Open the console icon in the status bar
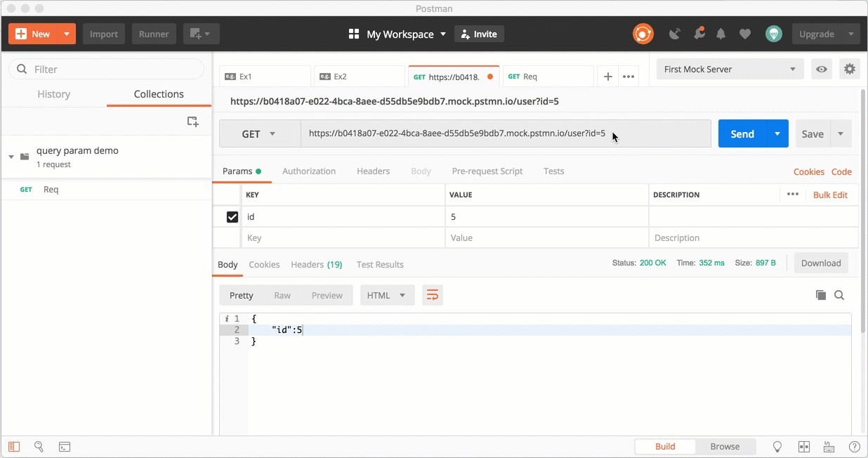This screenshot has height=458, width=868. (65, 446)
